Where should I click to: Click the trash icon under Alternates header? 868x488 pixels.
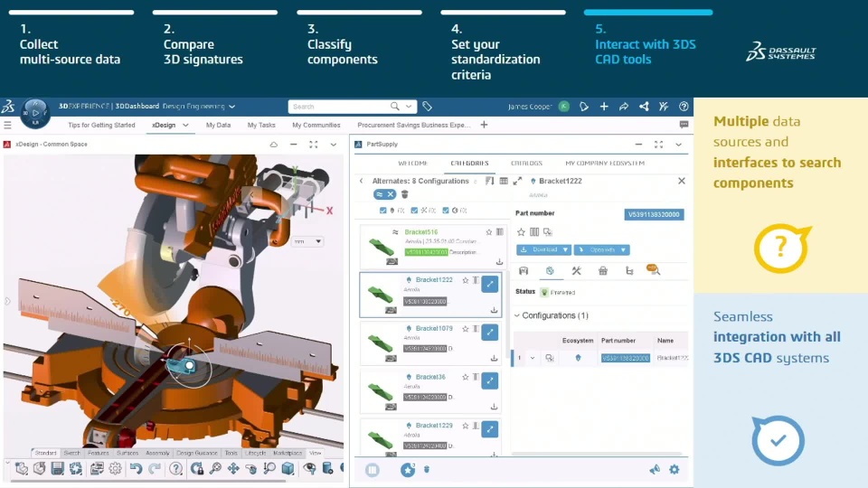(x=405, y=194)
